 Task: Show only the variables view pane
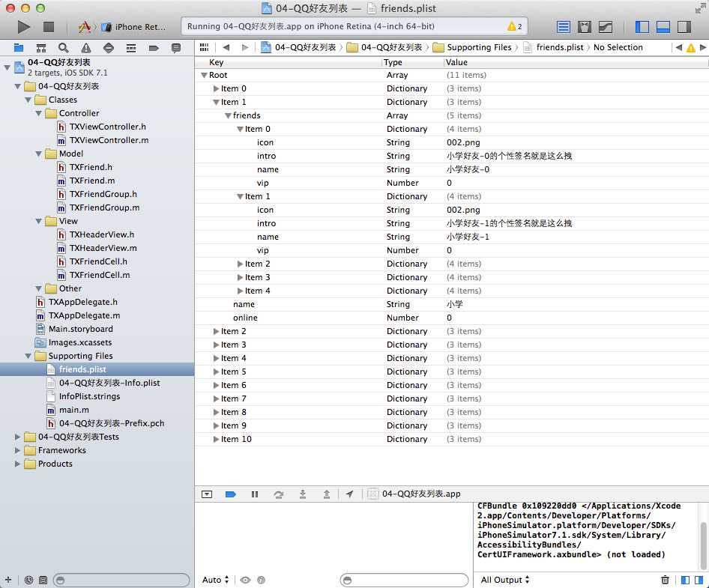pos(686,580)
